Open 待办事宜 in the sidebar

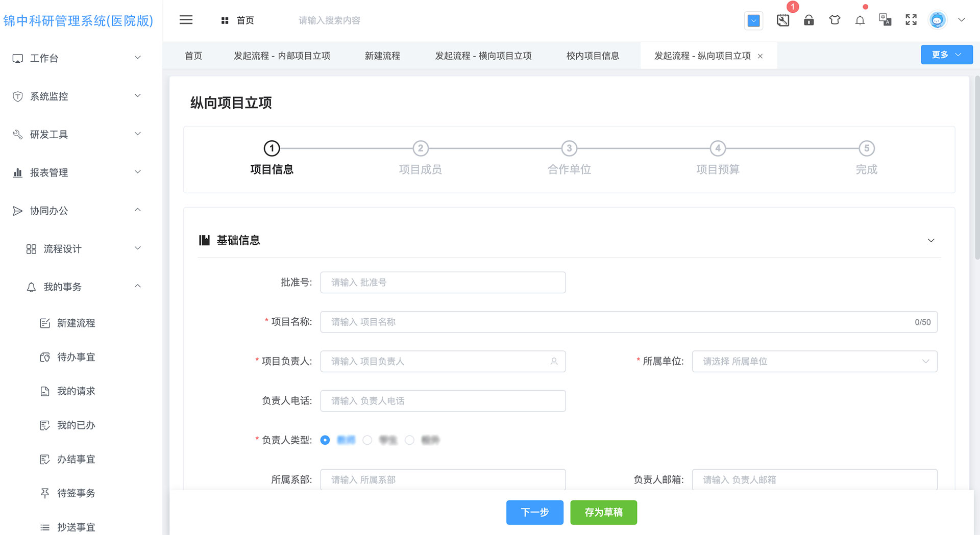(76, 358)
